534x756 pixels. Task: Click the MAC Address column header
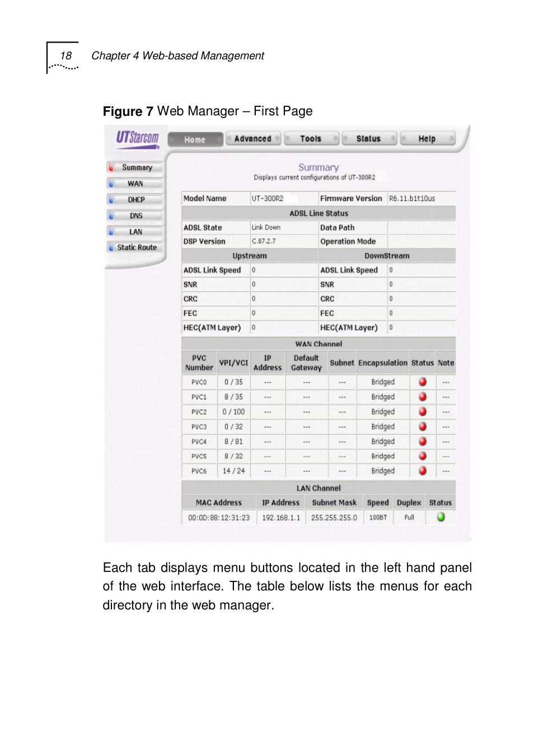click(219, 503)
